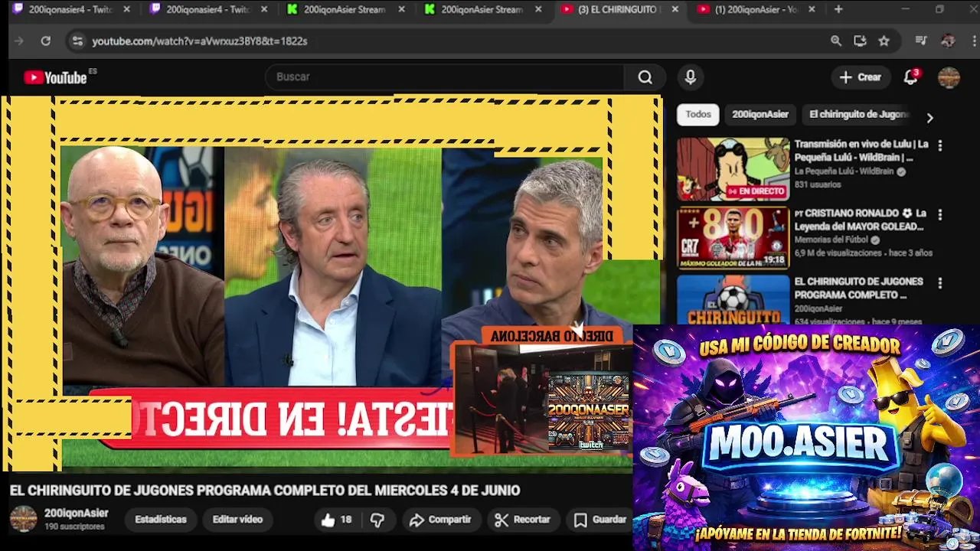Close the first 200iqonasier4 Twitch tab
Image resolution: width=980 pixels, height=551 pixels.
(x=126, y=9)
